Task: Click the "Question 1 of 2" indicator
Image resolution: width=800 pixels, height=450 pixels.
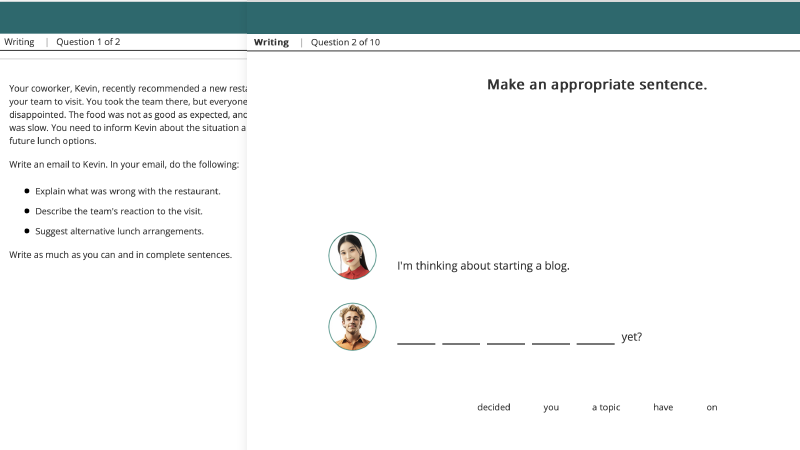Action: pos(88,42)
